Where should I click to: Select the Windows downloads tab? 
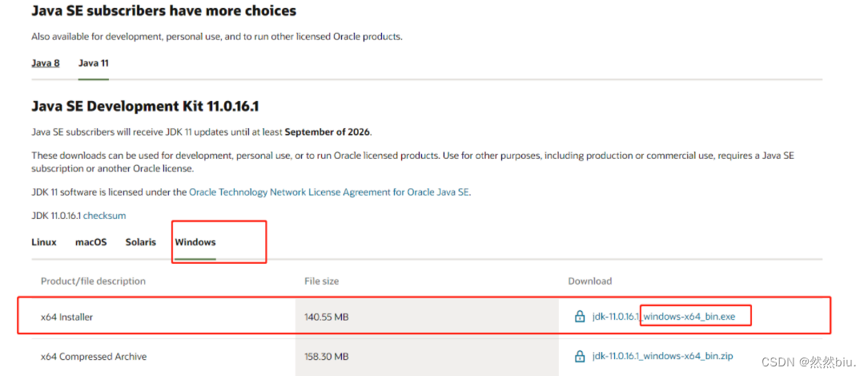point(195,242)
